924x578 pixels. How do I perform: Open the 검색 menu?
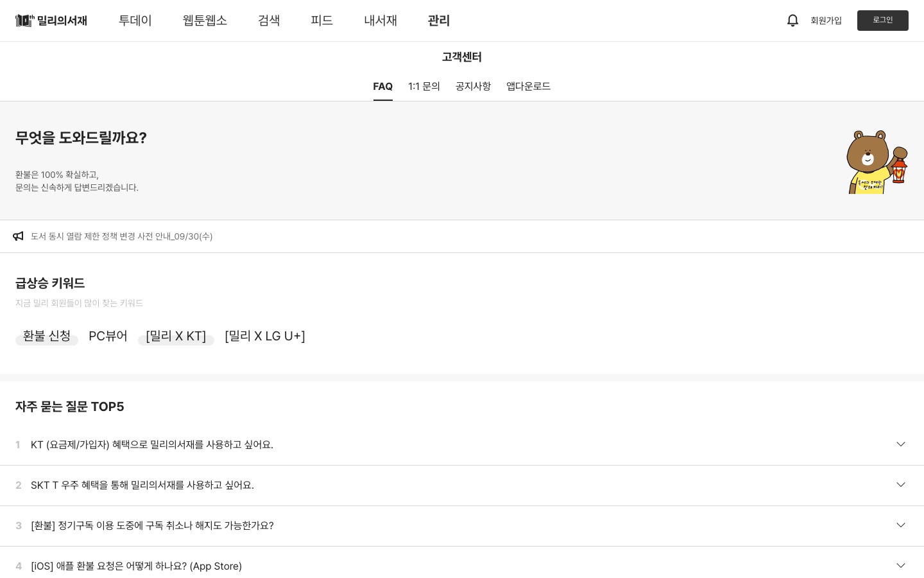point(269,21)
